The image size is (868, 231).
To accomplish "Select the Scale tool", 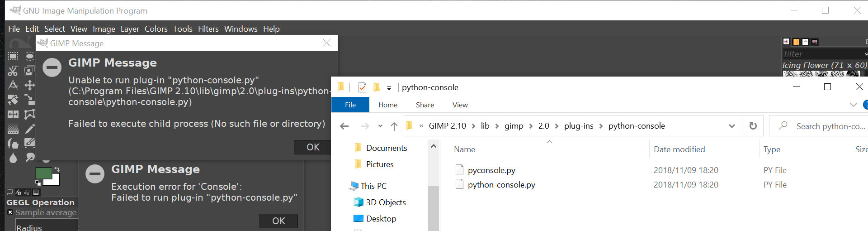I will pos(29,100).
